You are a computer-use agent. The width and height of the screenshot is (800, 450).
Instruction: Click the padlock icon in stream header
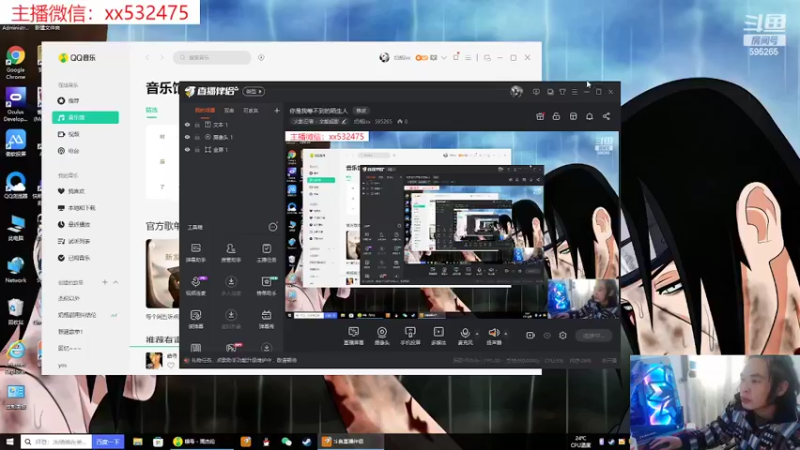556,117
